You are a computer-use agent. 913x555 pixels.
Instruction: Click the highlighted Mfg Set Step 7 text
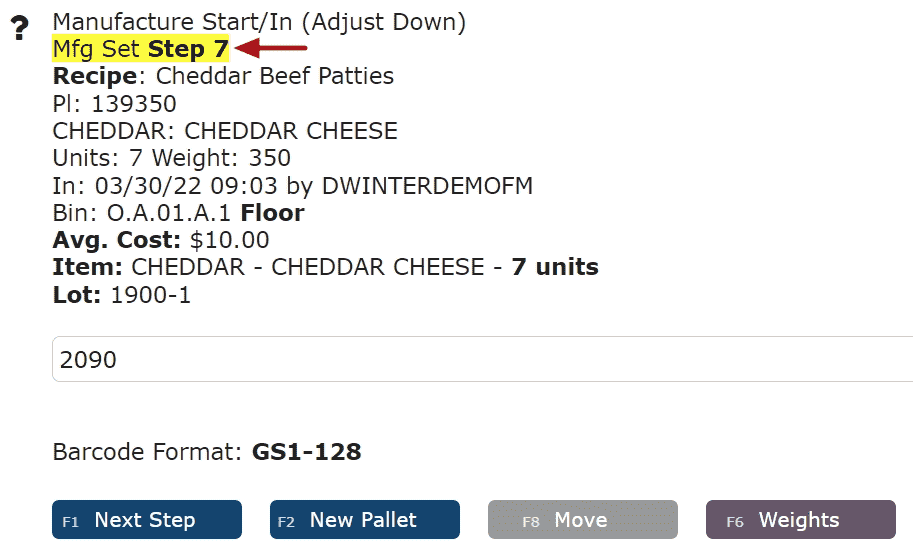(141, 49)
